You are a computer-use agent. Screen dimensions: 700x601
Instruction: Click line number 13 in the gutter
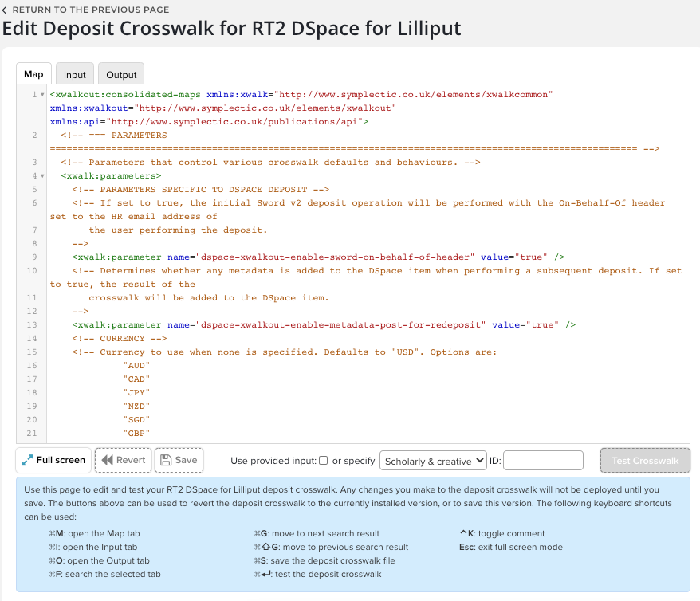pos(32,325)
